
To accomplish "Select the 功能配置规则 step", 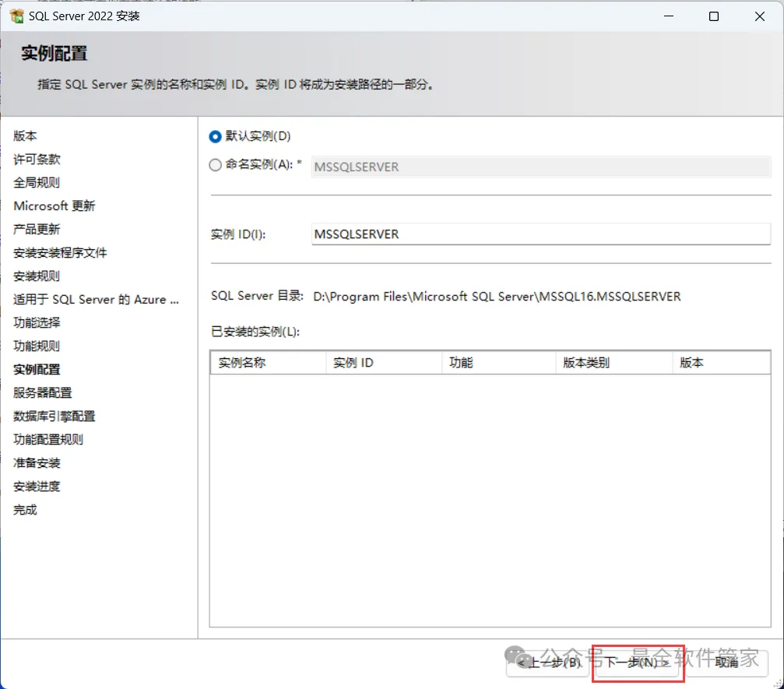I will pos(48,440).
